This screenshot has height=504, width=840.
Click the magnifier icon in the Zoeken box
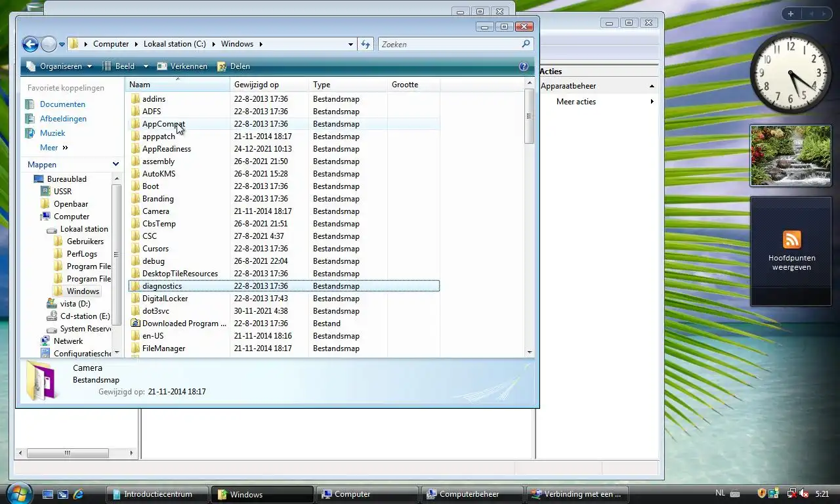(x=526, y=44)
